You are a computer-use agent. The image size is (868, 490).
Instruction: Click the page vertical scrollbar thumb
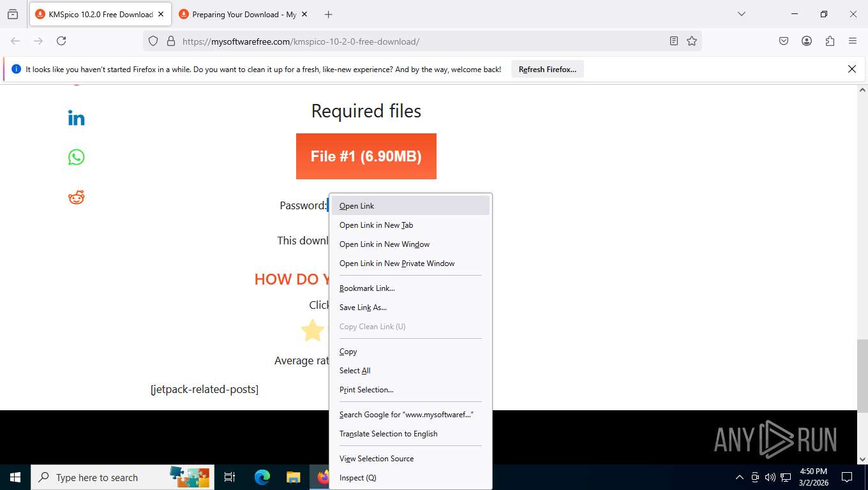pyautogui.click(x=862, y=376)
